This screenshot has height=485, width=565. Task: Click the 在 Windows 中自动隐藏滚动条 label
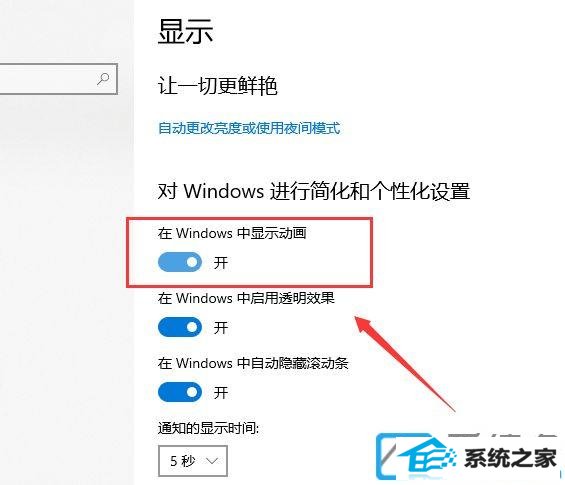(x=253, y=363)
